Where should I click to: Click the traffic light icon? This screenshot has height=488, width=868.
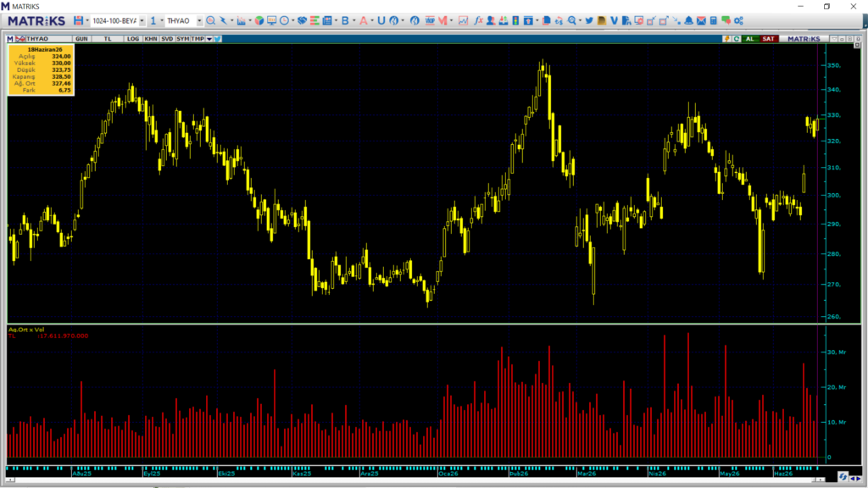tap(515, 20)
